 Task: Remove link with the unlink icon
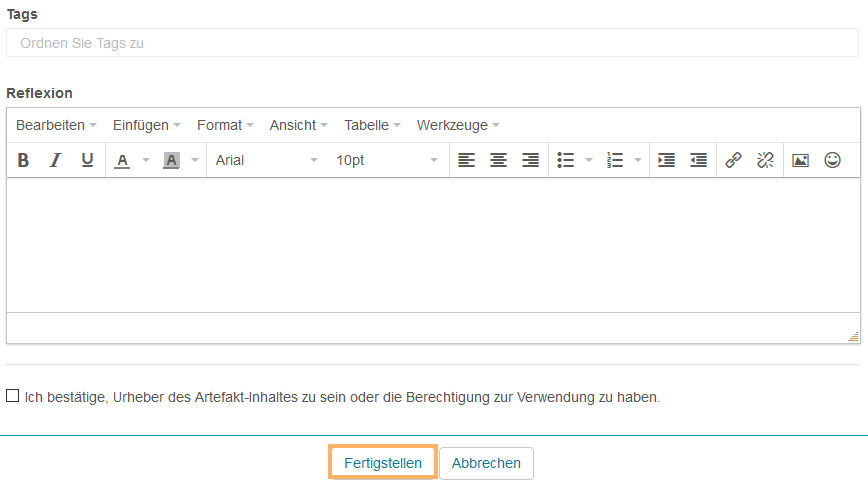765,160
